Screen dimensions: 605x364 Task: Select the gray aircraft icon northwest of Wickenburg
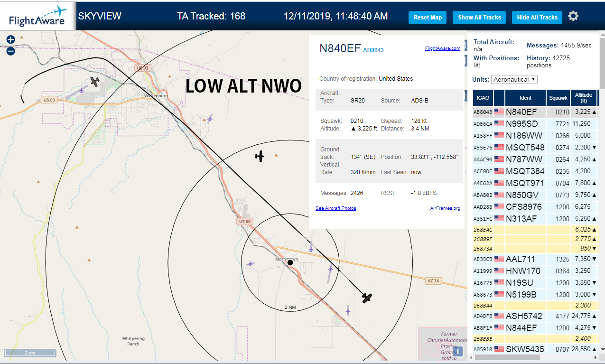[x=95, y=82]
